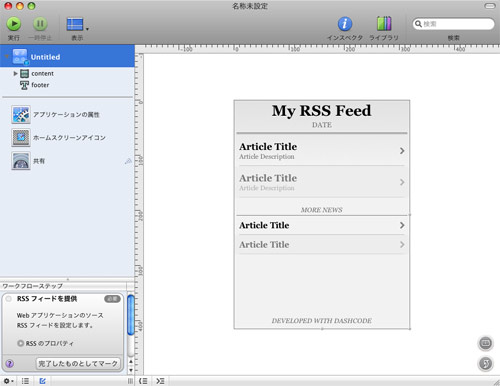This screenshot has height=386, width=500.
Task: Click the green Run play button
Action: (14, 24)
